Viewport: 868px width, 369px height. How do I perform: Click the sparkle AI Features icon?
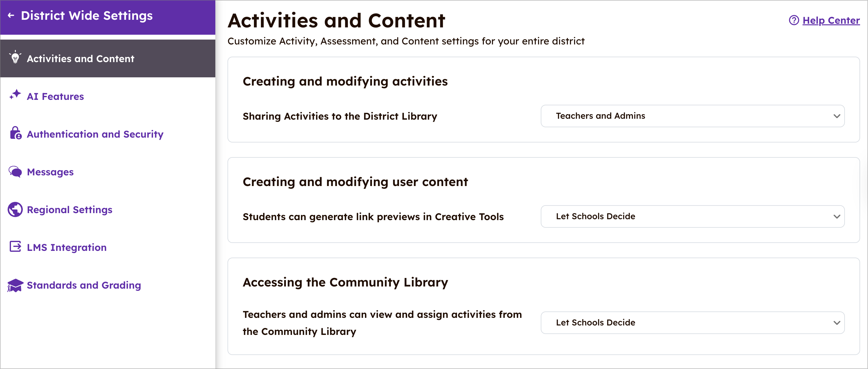click(15, 95)
